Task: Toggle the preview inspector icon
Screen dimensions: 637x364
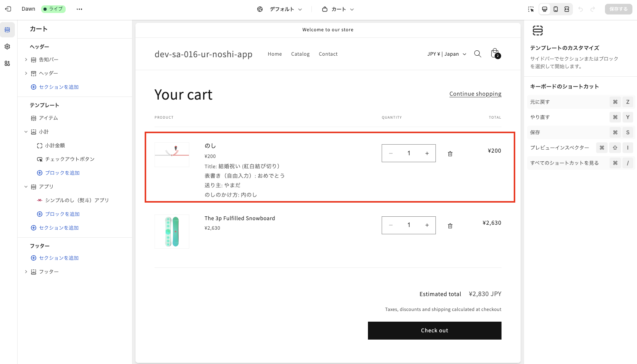Action: click(x=531, y=9)
